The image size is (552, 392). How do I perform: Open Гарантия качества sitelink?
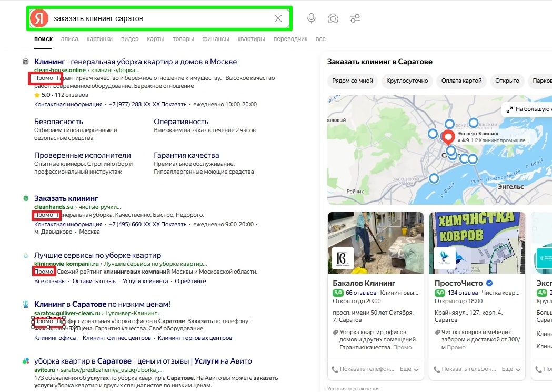(x=186, y=156)
